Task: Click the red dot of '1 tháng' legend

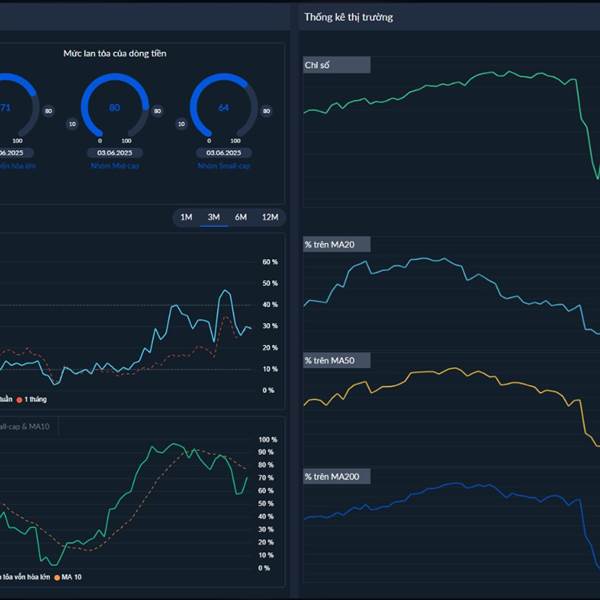Action: (x=19, y=400)
